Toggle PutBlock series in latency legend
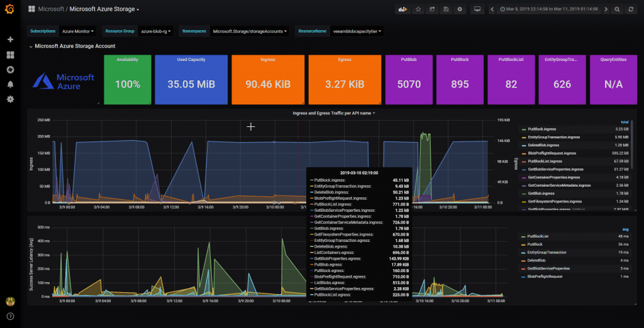This screenshot has width=644, height=328. (535, 244)
